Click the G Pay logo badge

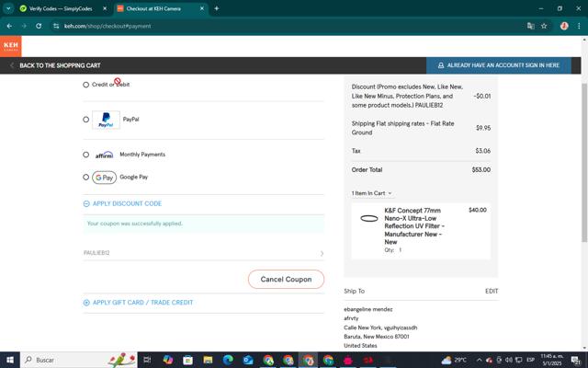pos(104,178)
